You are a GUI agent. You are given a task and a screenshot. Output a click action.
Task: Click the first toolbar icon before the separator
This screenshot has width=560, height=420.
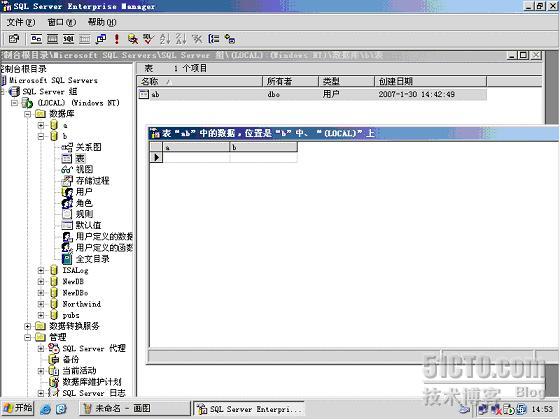14,39
